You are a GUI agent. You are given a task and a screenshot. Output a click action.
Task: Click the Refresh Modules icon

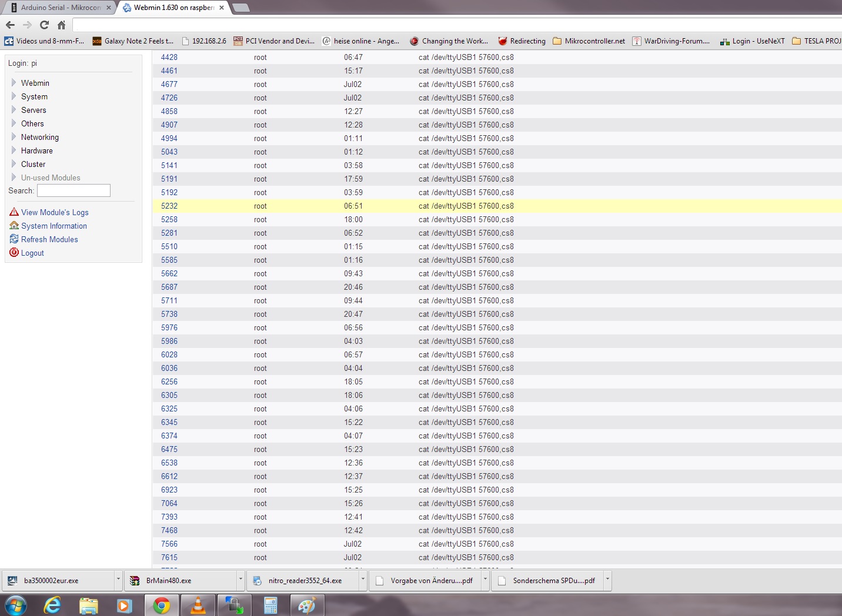coord(14,239)
